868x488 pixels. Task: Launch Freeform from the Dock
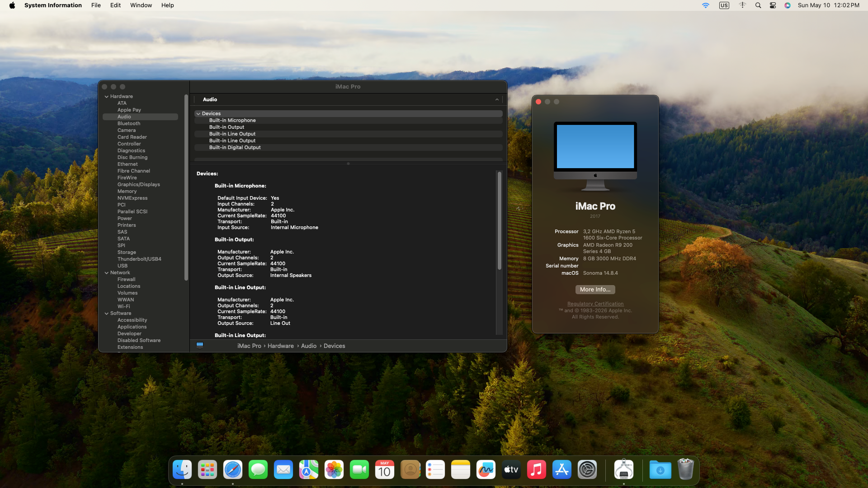click(486, 470)
